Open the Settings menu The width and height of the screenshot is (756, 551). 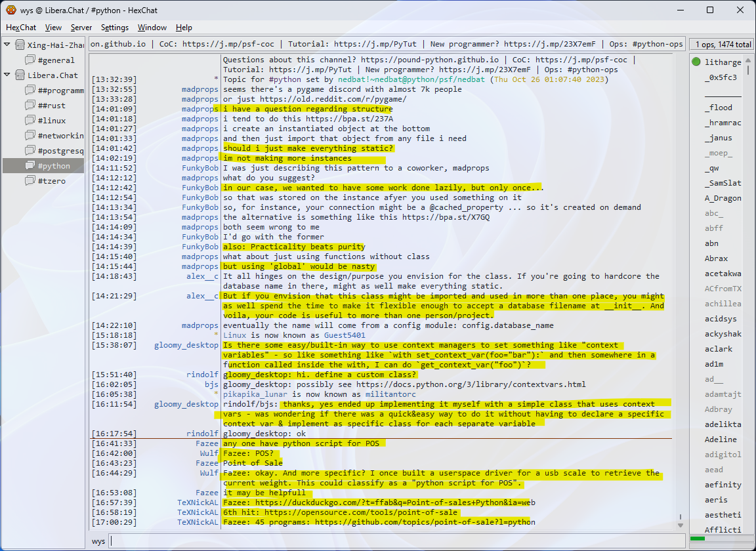pyautogui.click(x=115, y=28)
